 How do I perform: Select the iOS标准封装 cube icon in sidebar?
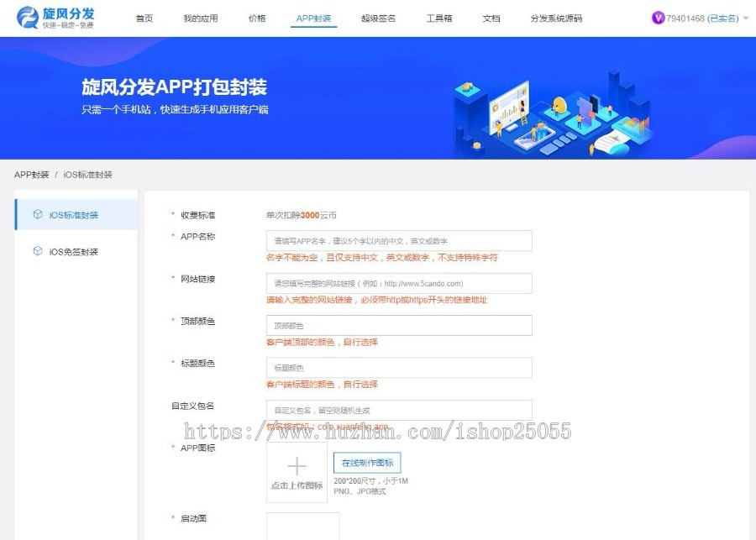37,214
